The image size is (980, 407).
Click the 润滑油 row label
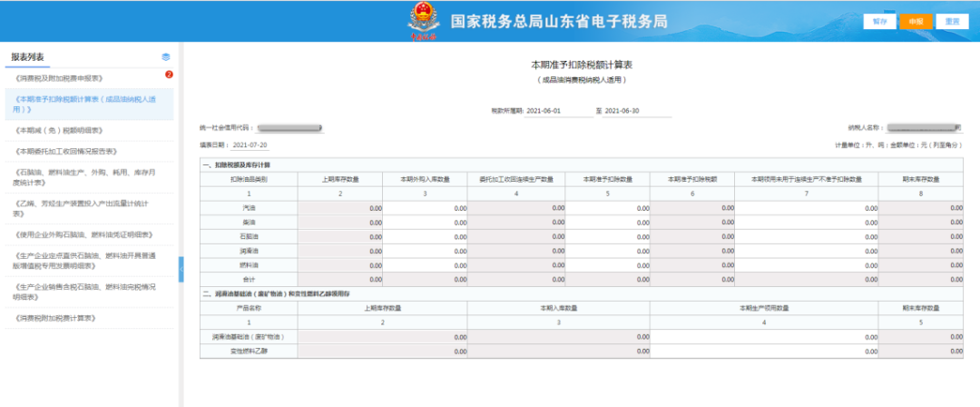pos(249,251)
